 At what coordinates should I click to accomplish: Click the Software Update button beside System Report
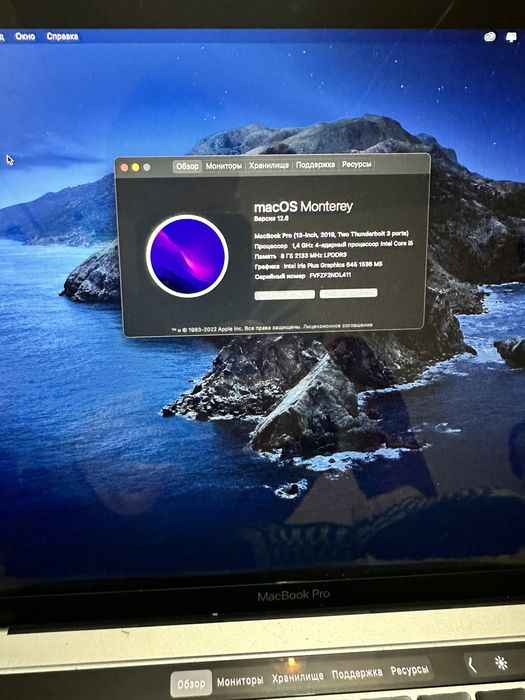(349, 293)
